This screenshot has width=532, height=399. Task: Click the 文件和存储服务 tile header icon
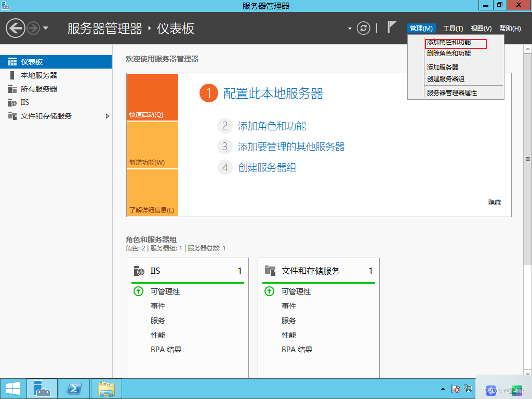[270, 270]
